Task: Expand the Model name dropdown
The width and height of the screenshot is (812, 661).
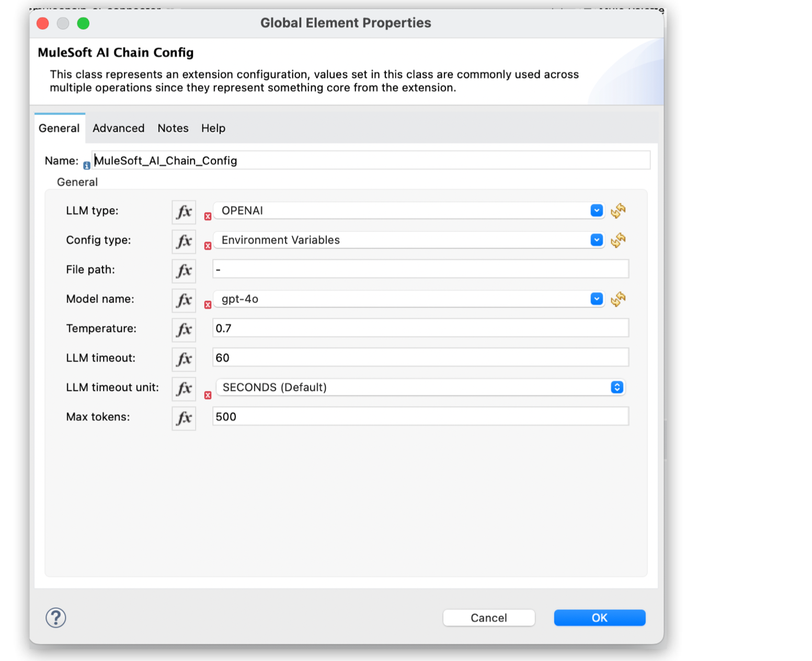Action: click(596, 298)
